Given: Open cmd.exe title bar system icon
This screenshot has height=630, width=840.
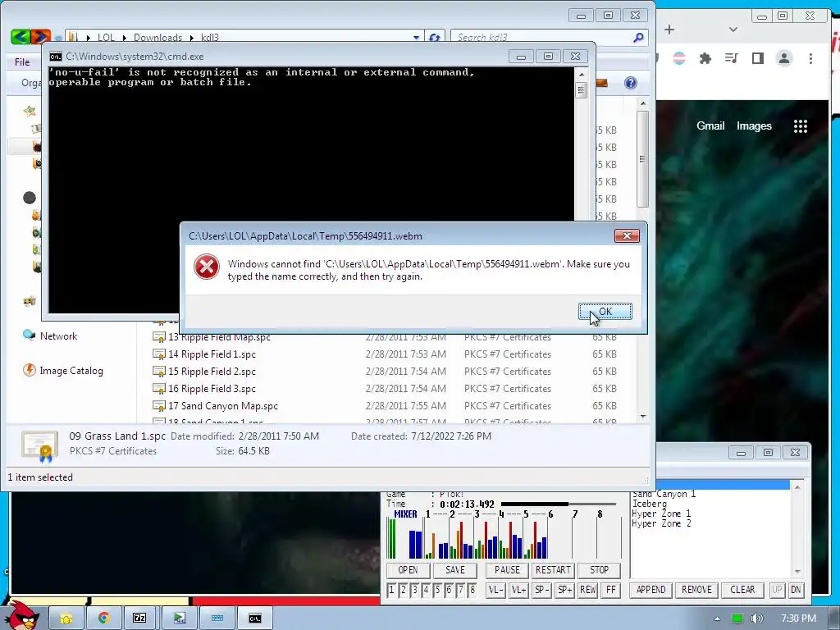Looking at the screenshot, I should pos(55,57).
